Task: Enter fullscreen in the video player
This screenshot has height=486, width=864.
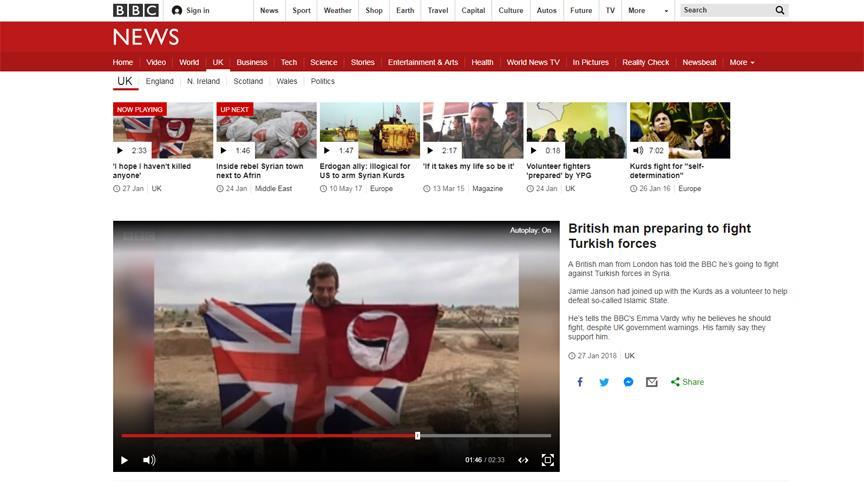Action: tap(547, 460)
